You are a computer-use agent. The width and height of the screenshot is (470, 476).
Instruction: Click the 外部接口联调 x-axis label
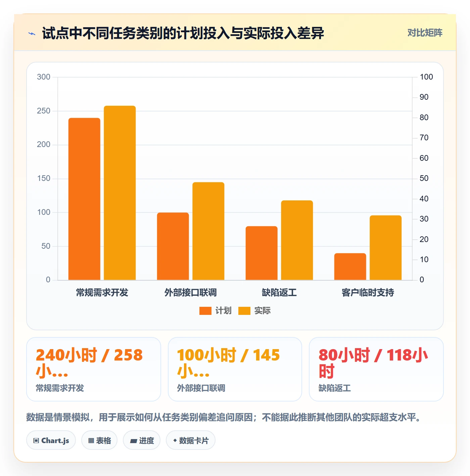point(191,293)
